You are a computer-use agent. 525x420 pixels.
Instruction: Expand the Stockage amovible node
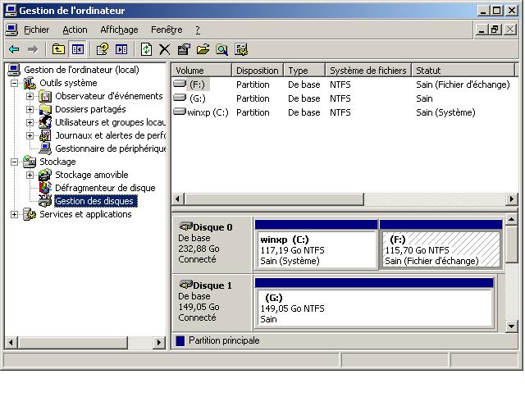point(30,175)
